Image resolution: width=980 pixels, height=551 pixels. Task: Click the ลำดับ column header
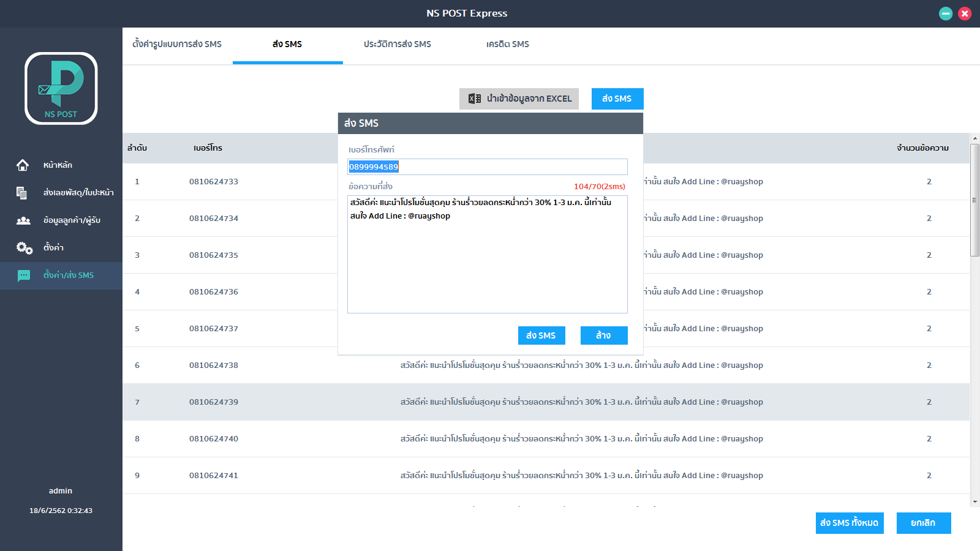[137, 148]
